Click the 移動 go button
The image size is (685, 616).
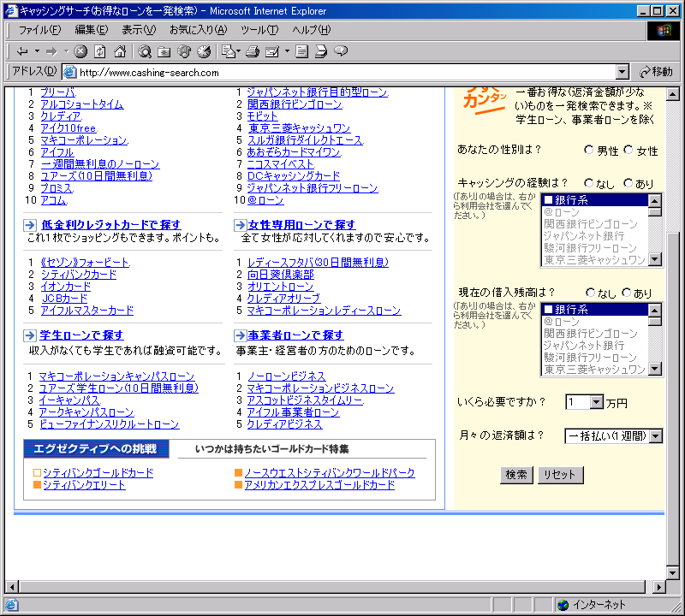656,72
